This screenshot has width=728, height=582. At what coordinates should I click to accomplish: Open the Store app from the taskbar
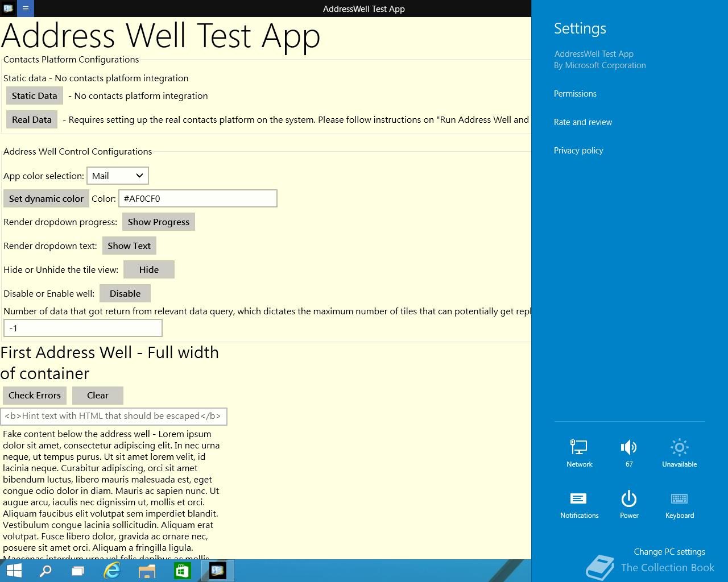click(182, 571)
